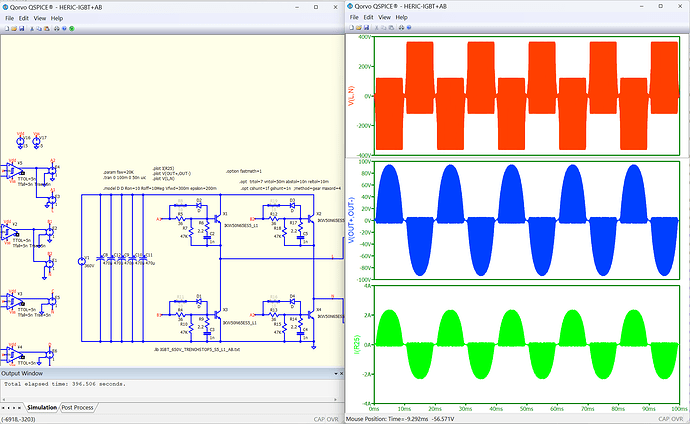Image resolution: width=690 pixels, height=424 pixels.
Task: Click the blue round icon in the waveform toolbar
Action: (x=409, y=27)
